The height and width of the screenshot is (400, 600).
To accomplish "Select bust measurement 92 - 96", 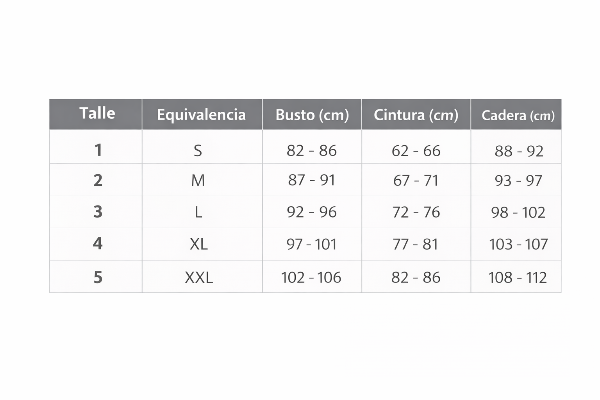I will (x=312, y=212).
